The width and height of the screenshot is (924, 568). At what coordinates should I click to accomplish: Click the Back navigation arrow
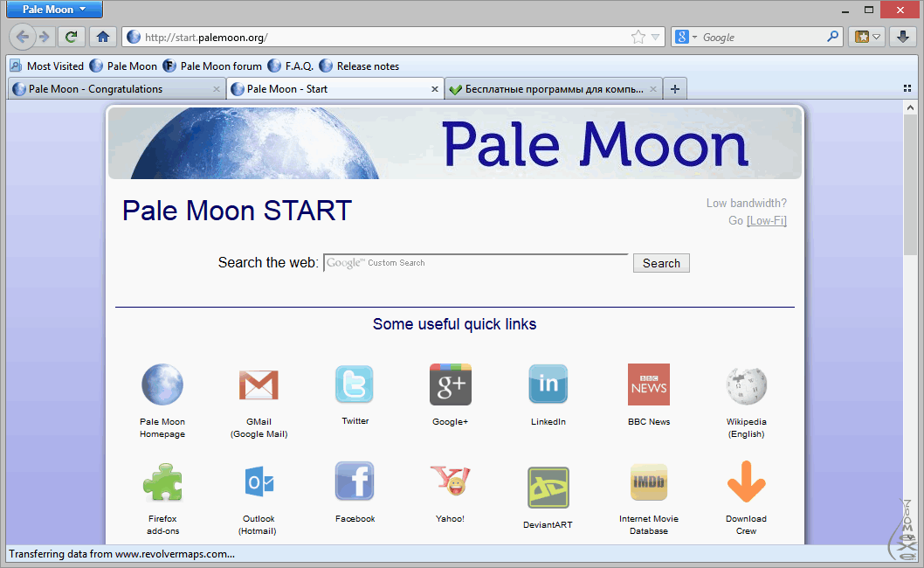(23, 37)
